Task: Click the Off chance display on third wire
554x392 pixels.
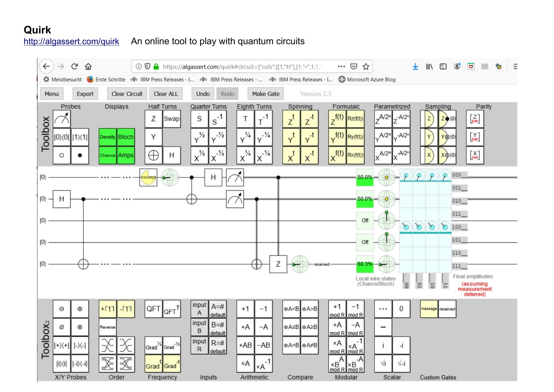Action: click(365, 220)
